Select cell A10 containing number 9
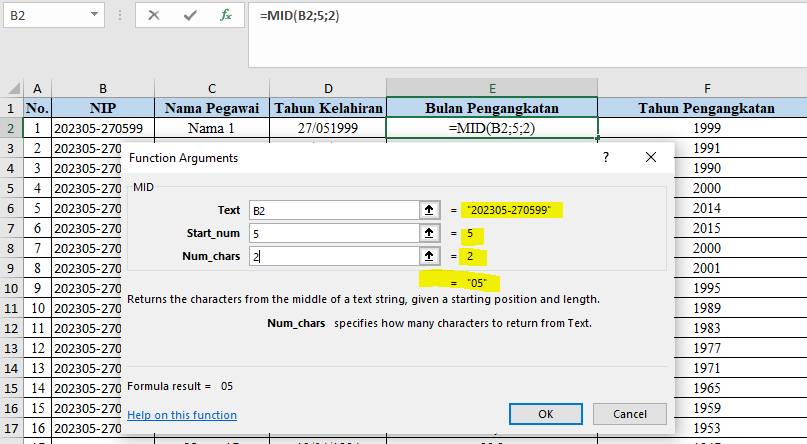Viewport: 807px width, 444px height. [x=37, y=288]
